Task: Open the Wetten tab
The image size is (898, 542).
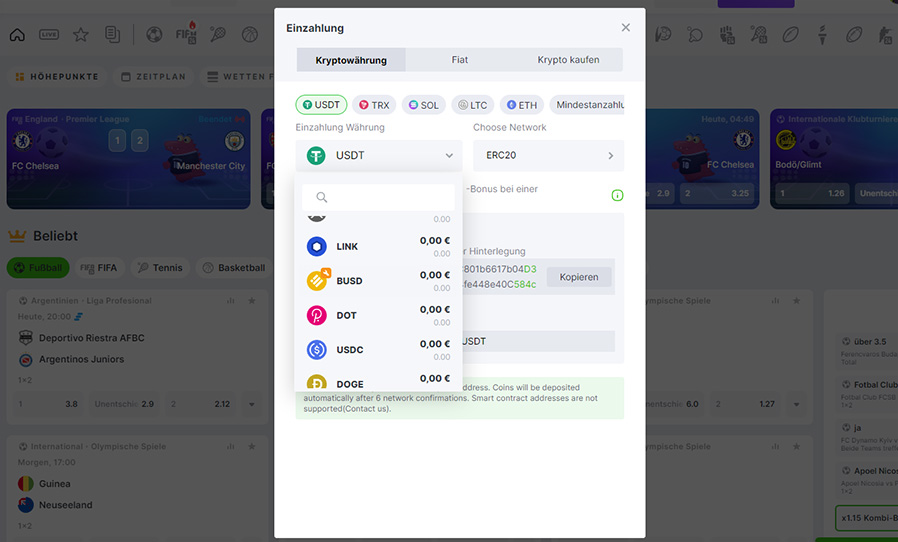Action: point(237,76)
